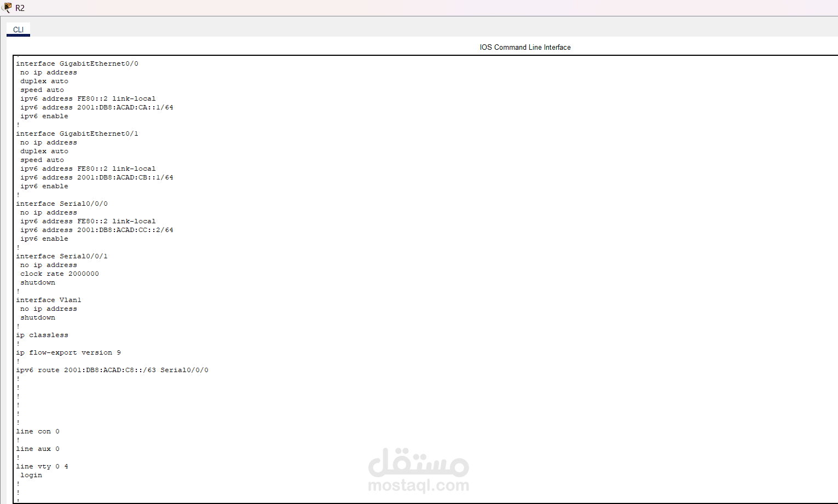Click the 'interface Vlan1' line
Screen dimensions: 838x504
click(49, 300)
